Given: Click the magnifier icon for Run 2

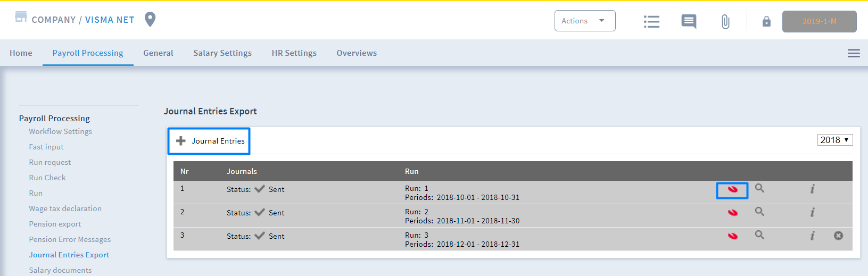Looking at the screenshot, I should 759,212.
